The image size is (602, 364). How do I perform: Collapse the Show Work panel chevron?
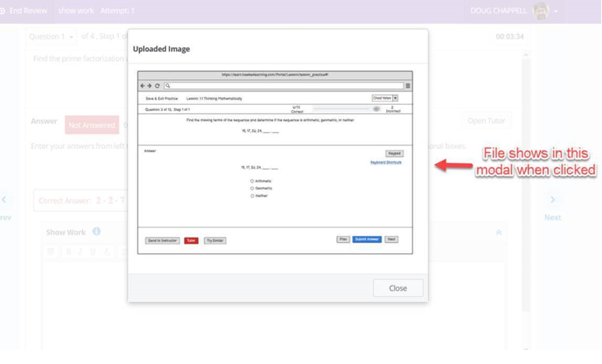(x=499, y=232)
